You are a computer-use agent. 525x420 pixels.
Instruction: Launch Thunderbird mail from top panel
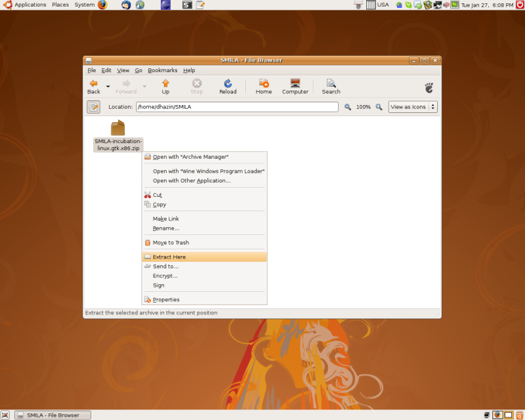[x=126, y=5]
